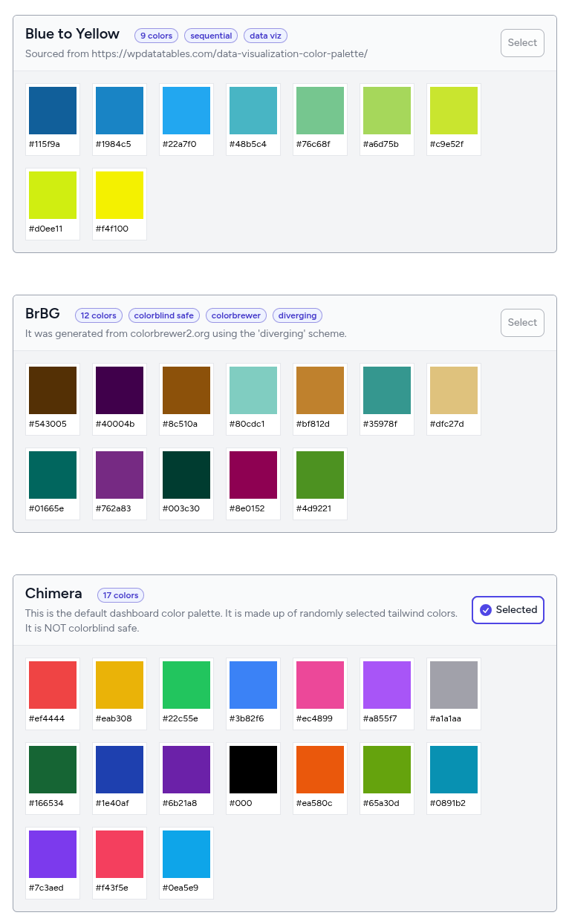Click the Select button for BrBG palette
The width and height of the screenshot is (569, 924).
521,322
